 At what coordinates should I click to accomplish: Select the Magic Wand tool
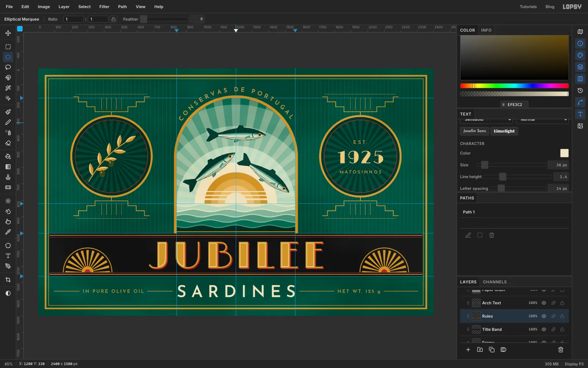(8, 88)
